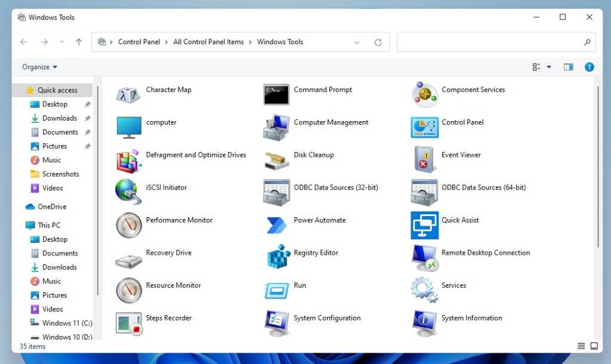
Task: Click the change view icon
Action: (x=536, y=67)
